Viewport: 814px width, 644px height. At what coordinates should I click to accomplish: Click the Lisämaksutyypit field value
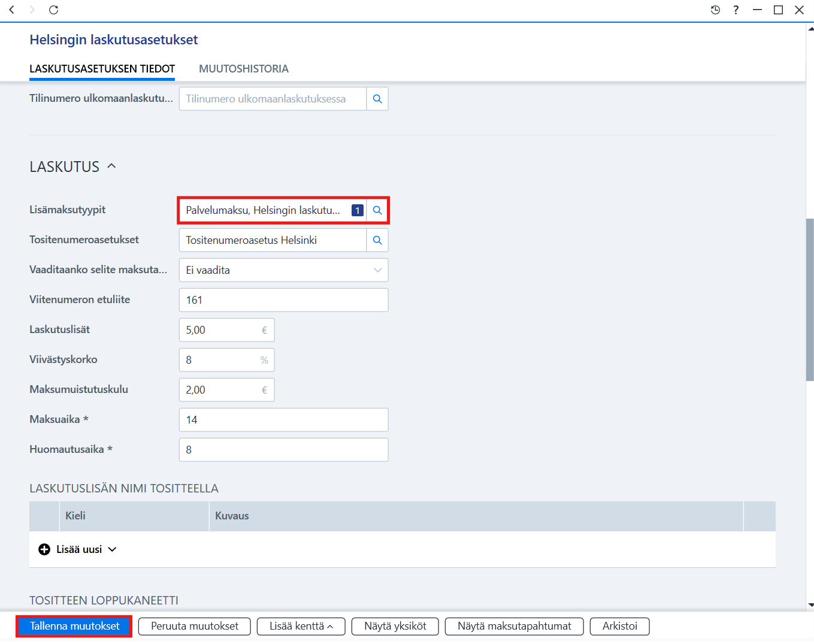pyautogui.click(x=264, y=210)
